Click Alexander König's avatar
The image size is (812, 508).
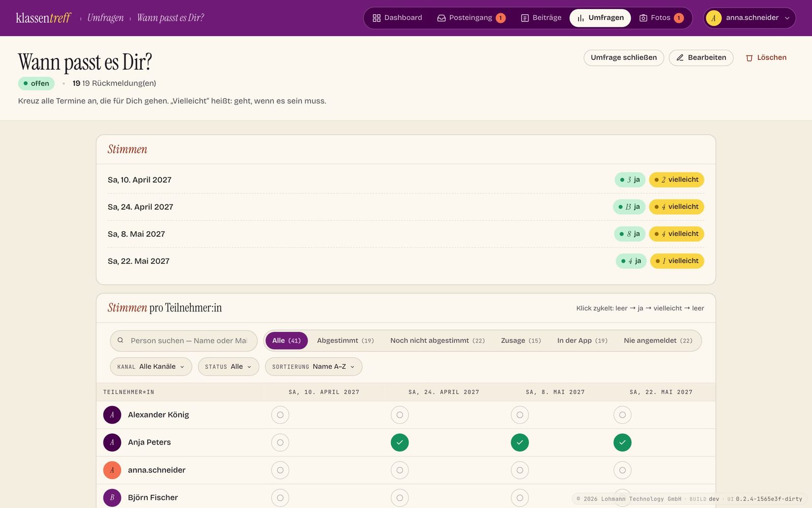112,415
